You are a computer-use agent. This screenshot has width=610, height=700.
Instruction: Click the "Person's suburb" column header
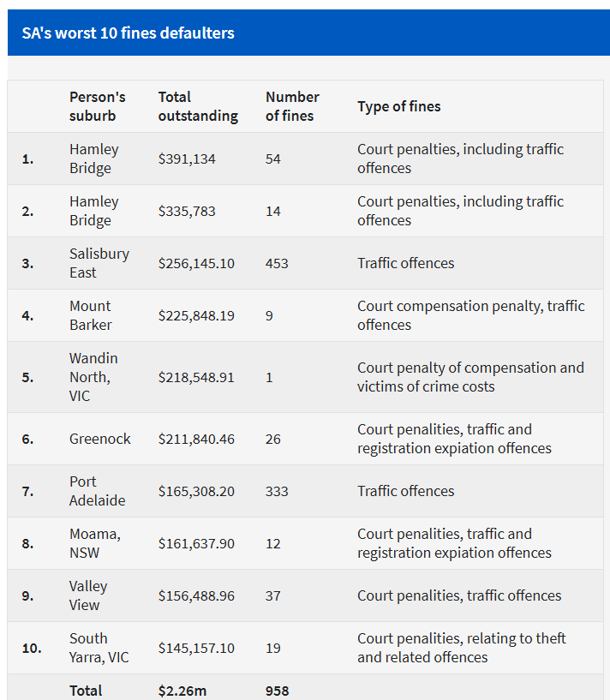tap(97, 106)
